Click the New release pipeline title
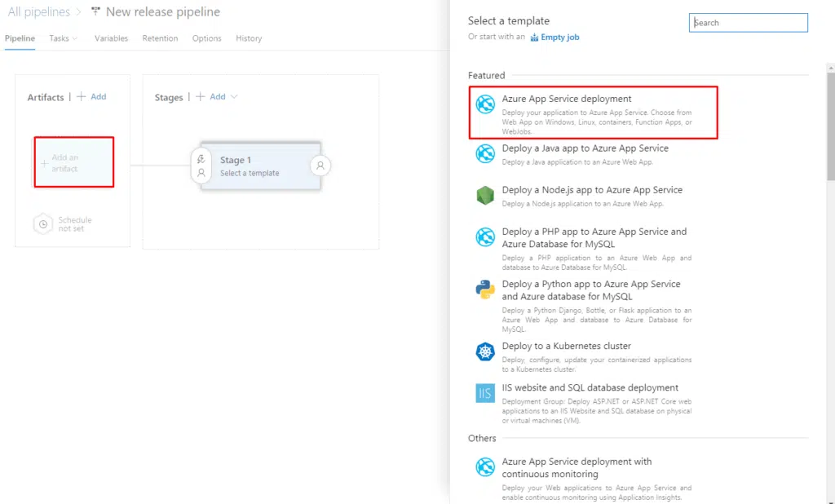835x504 pixels. tap(163, 11)
